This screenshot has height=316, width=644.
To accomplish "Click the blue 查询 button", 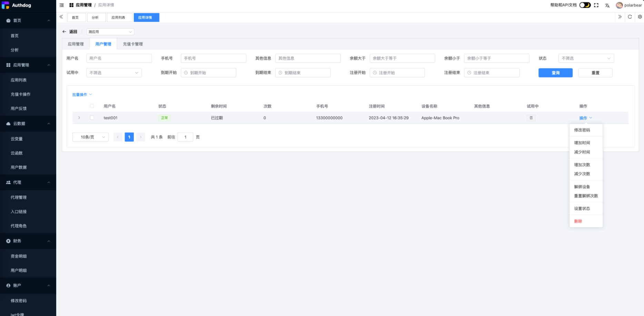I will click(x=555, y=73).
